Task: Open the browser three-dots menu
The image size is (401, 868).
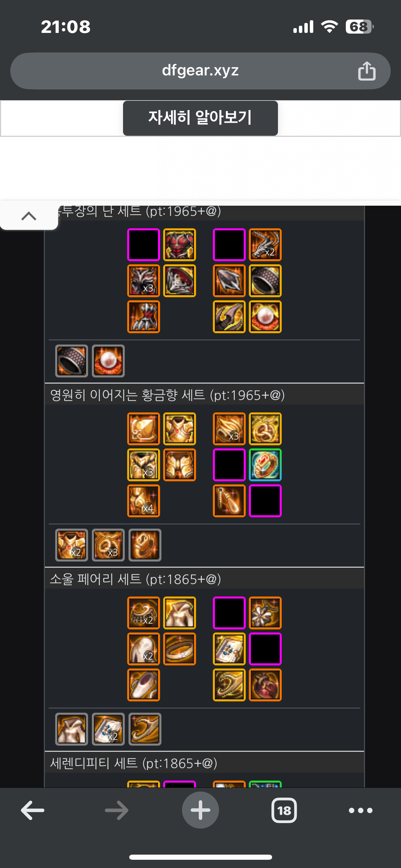Action: [361, 810]
